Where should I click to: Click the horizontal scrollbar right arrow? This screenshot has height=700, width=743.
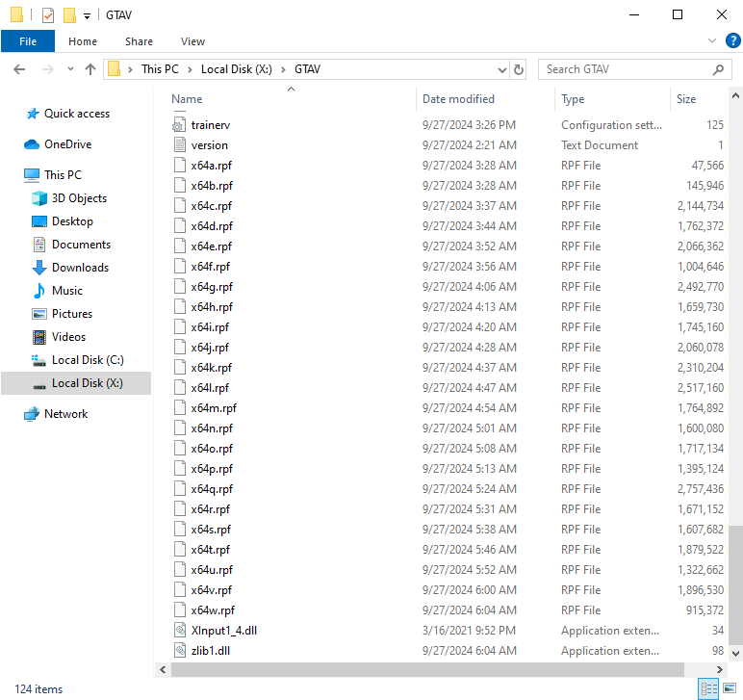pos(719,669)
